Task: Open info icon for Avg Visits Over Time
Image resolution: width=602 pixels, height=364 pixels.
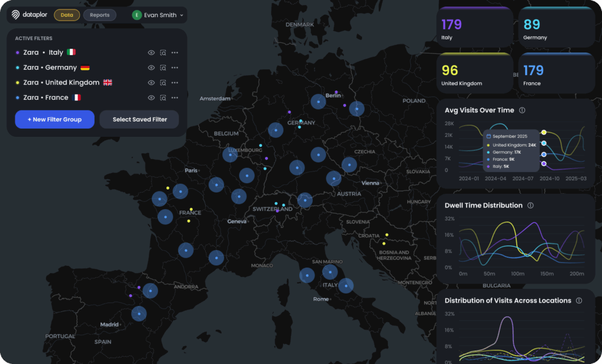Action: (x=522, y=110)
